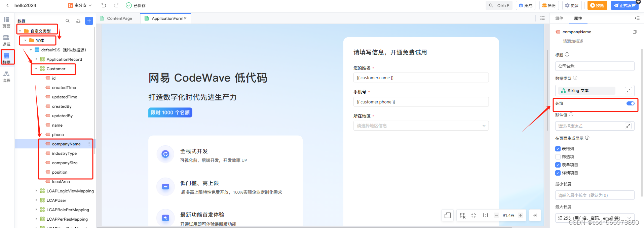Click the 备份 backup button
Viewport: 644px width, 228px height.
(x=549, y=5)
